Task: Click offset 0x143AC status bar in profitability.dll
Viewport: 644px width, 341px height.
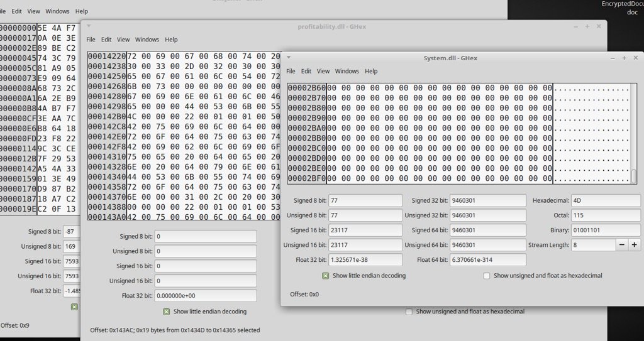Action: [x=175, y=330]
